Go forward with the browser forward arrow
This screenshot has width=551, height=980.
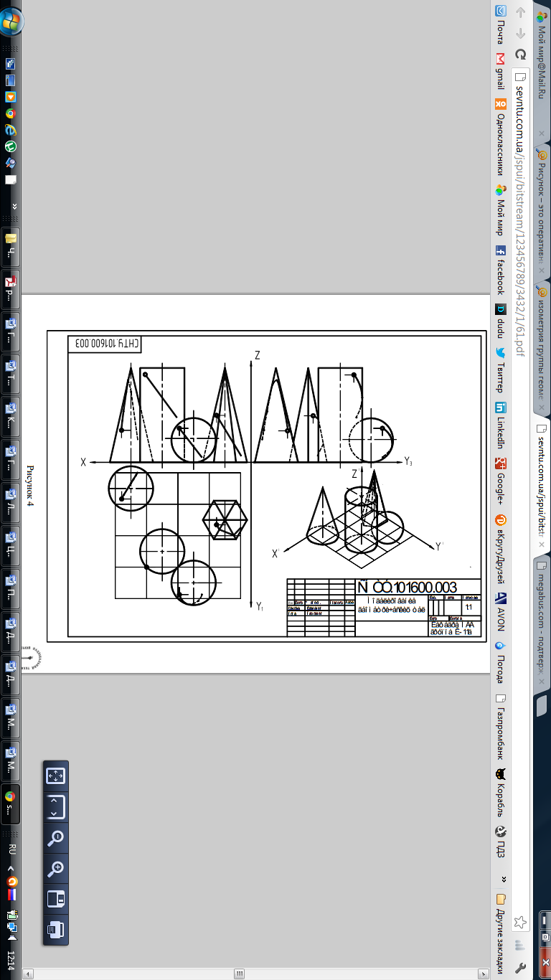pyautogui.click(x=521, y=32)
